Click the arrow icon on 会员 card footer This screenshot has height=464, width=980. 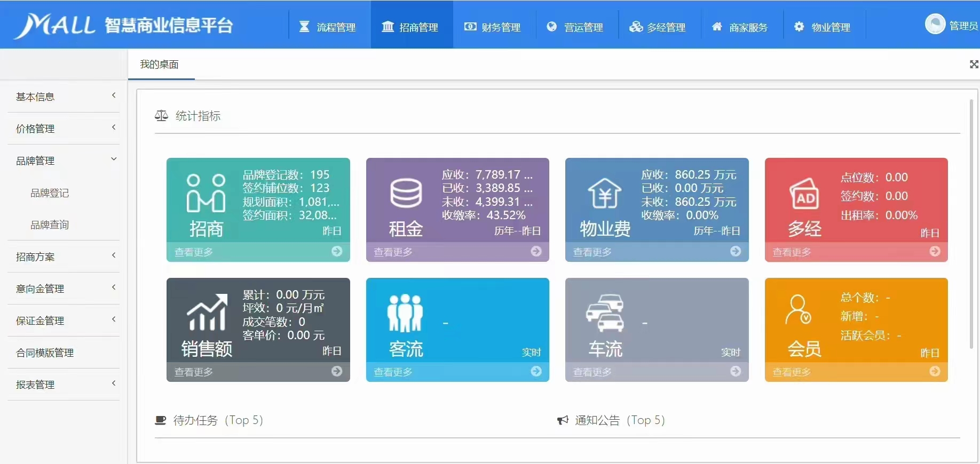point(935,371)
